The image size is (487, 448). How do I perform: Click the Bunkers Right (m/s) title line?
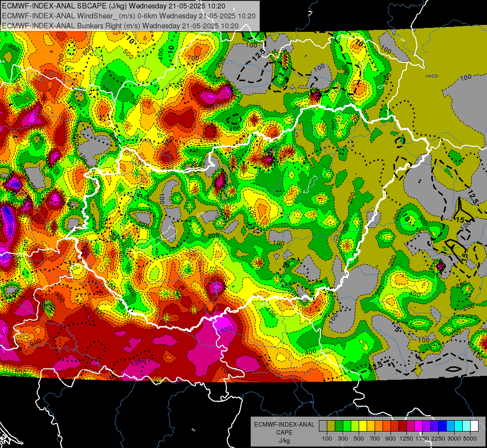click(x=120, y=26)
